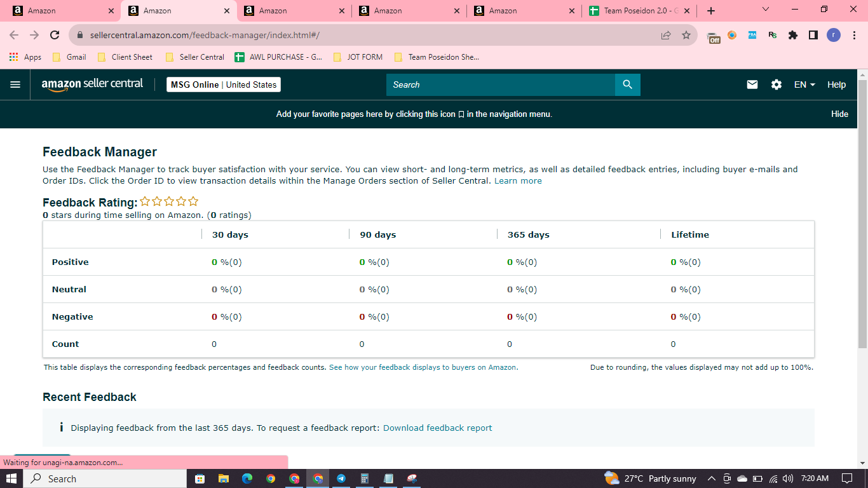
Task: Click the 'Lifetime' column header
Action: tap(690, 234)
